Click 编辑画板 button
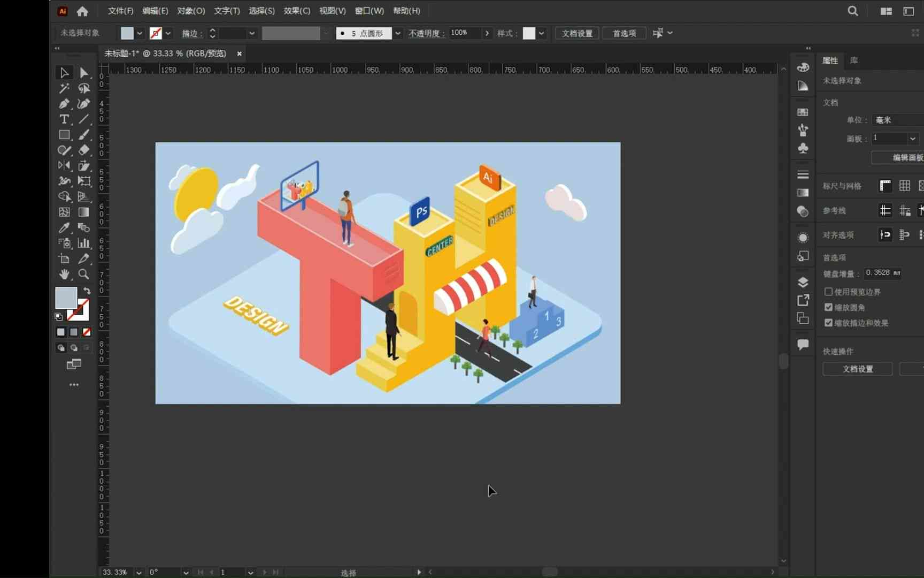Viewport: 924px width, 578px height. [x=898, y=157]
